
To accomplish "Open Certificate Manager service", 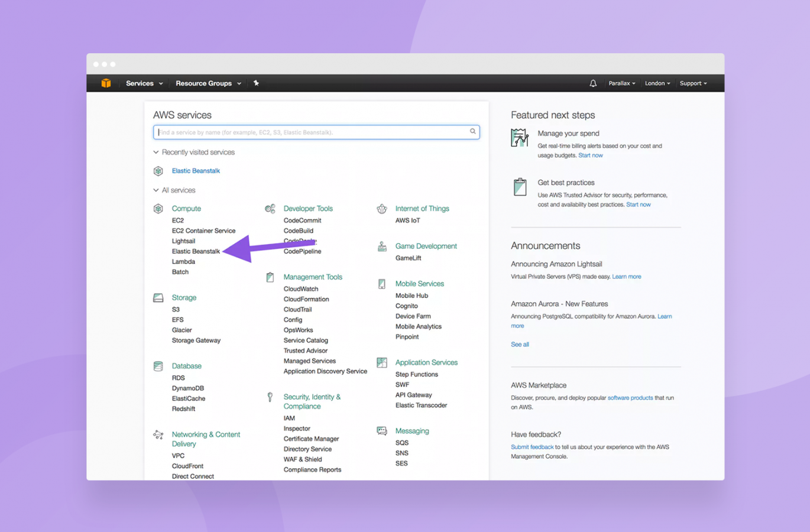I will (311, 439).
